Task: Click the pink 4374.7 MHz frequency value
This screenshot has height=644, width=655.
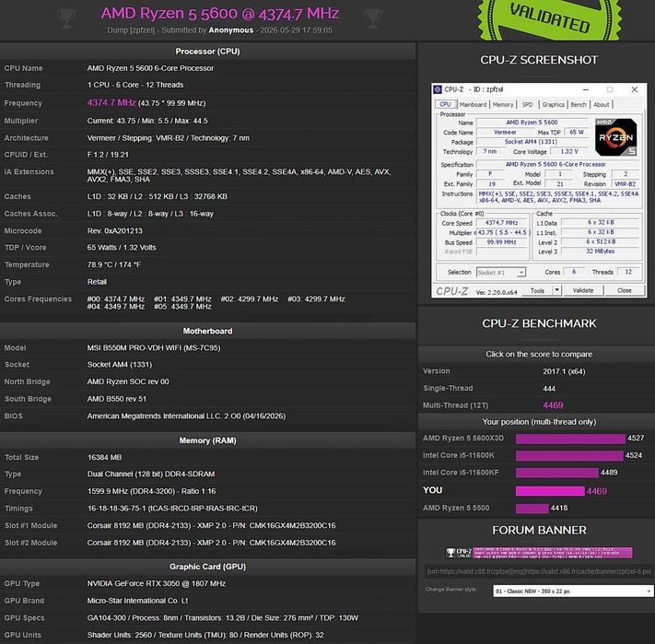Action: (x=111, y=103)
